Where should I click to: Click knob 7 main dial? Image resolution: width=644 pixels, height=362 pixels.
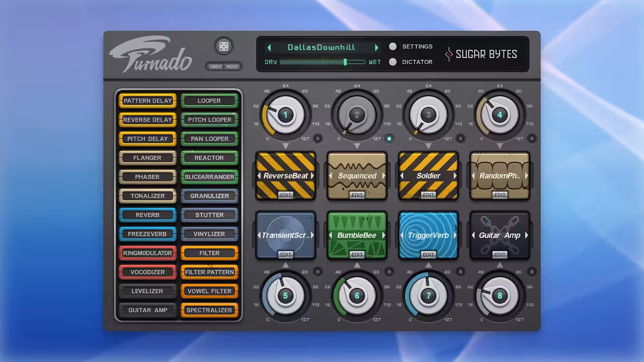[x=428, y=296]
